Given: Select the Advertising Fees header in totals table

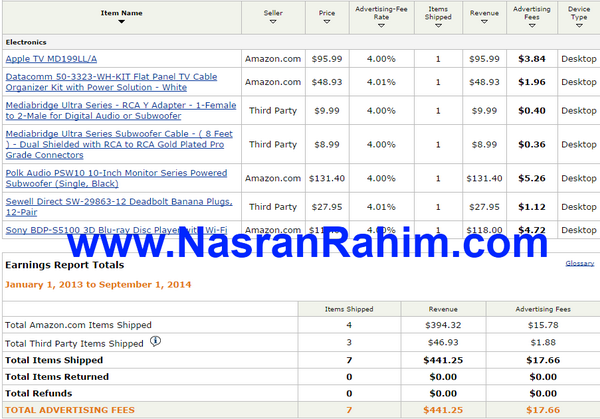Looking at the screenshot, I should pyautogui.click(x=543, y=309).
